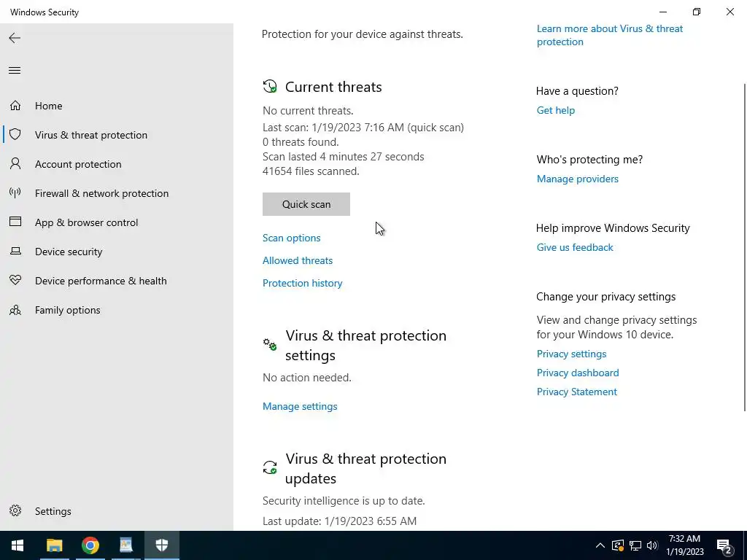Click the 'No action needed.' text
The image size is (747, 560).
[x=307, y=378]
